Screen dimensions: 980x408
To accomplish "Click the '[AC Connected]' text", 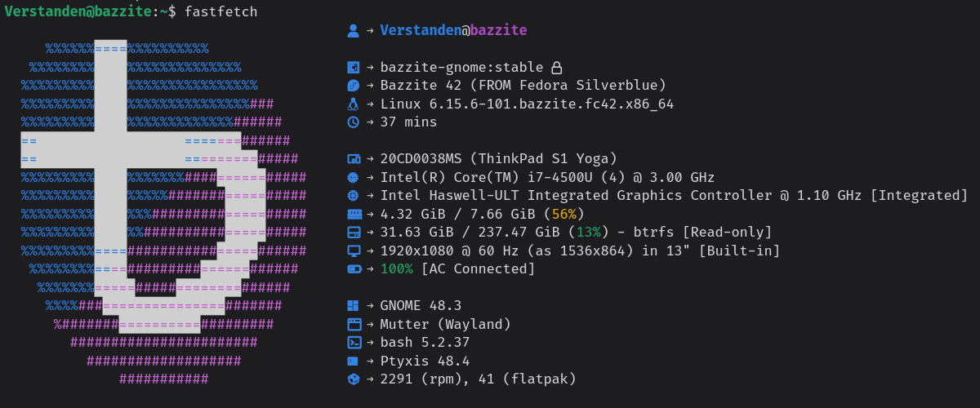I will [x=478, y=268].
